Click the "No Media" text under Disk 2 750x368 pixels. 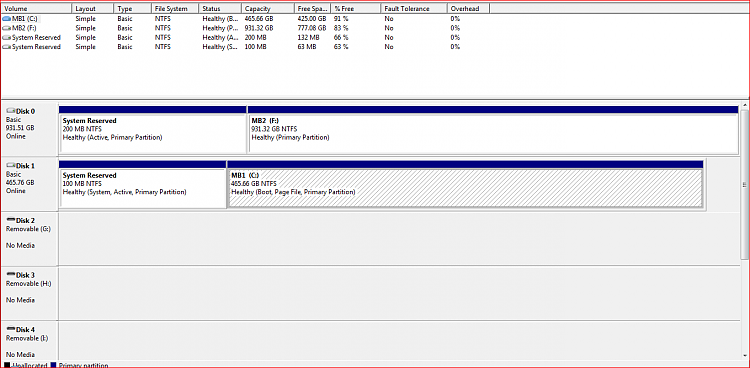click(x=20, y=245)
